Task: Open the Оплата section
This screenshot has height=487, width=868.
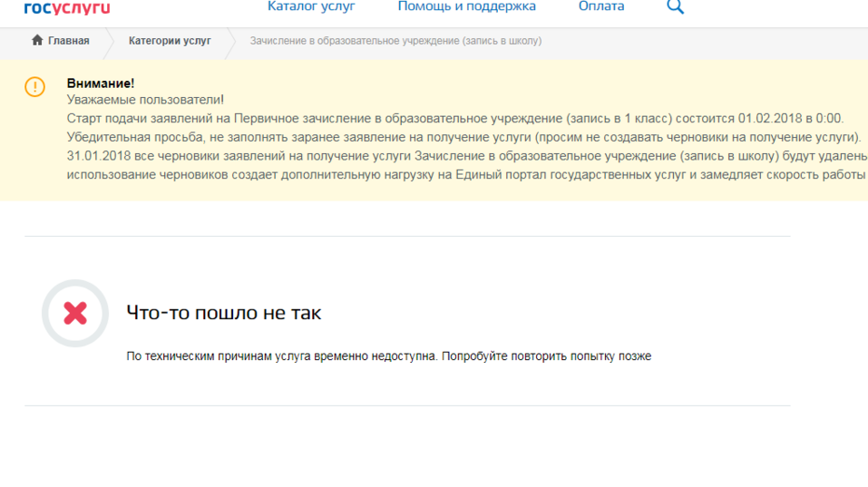Action: (x=601, y=7)
